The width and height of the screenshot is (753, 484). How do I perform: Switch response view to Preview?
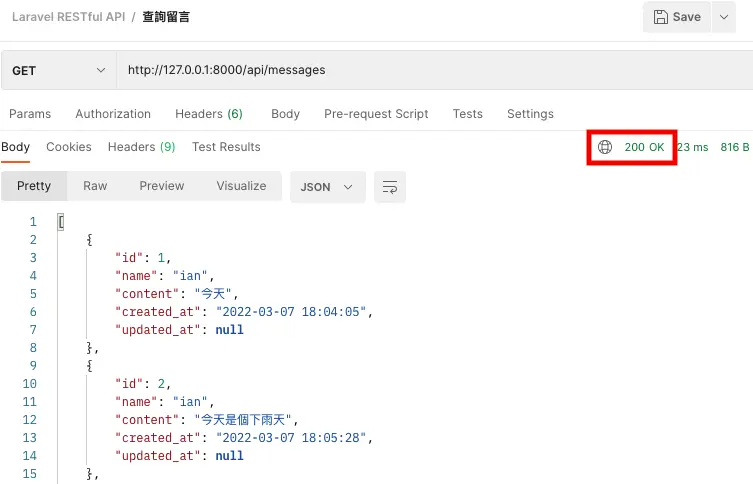[162, 186]
